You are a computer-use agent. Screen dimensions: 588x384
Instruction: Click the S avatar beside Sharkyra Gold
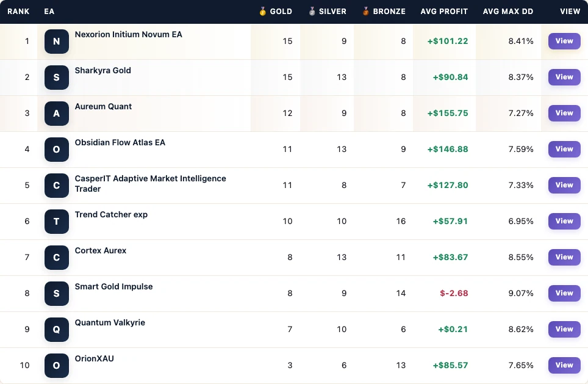coord(57,78)
